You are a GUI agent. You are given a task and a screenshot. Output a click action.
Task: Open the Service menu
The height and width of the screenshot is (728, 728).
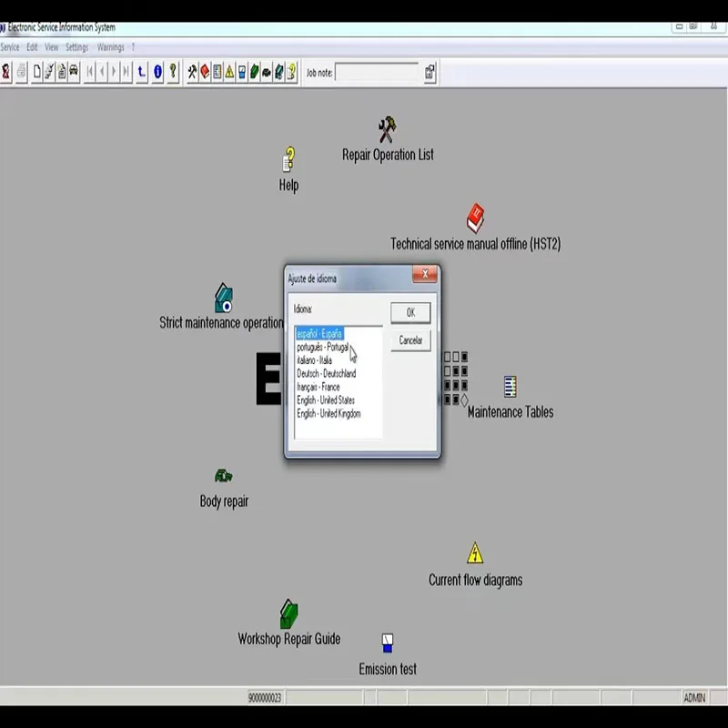(x=10, y=47)
